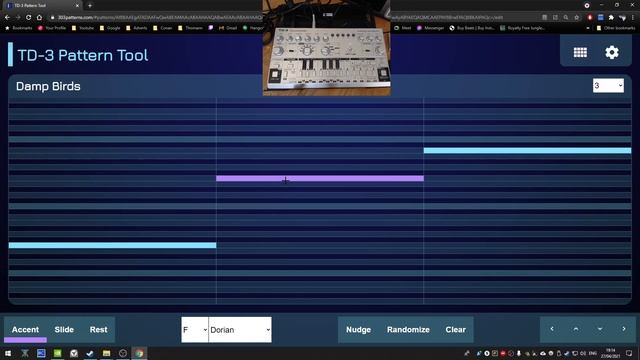
Task: Open the zoom magnifier icon in the address bar
Action: coord(566,18)
